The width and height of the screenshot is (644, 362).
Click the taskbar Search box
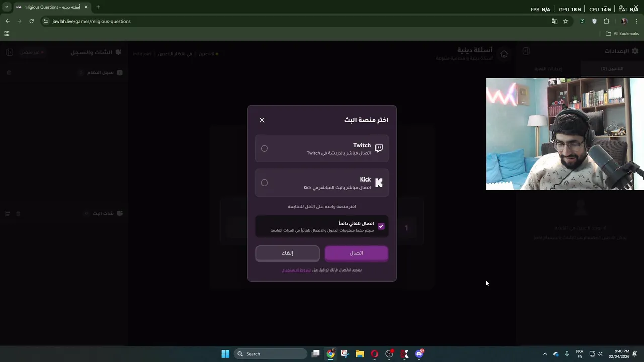coord(271,354)
